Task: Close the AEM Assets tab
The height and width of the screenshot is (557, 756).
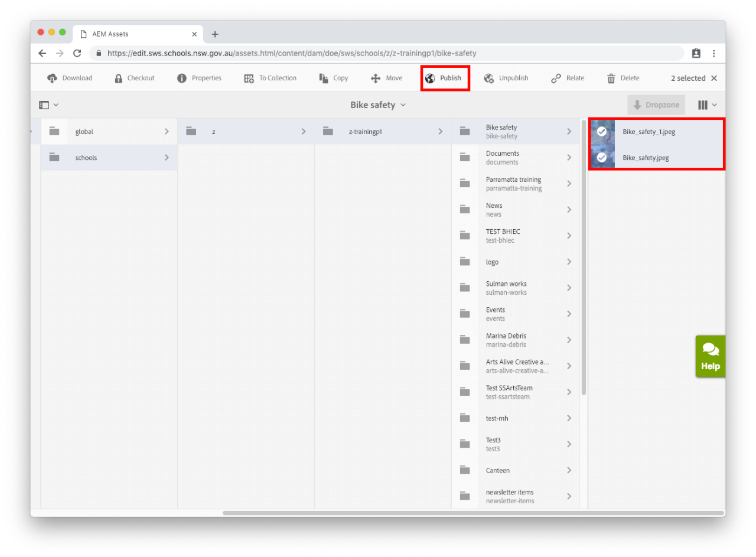Action: click(194, 34)
